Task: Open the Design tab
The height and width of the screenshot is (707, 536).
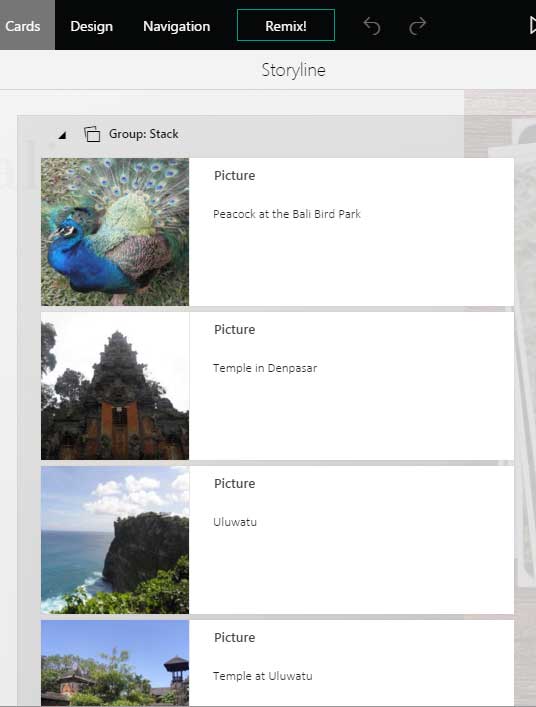Action: (x=92, y=26)
